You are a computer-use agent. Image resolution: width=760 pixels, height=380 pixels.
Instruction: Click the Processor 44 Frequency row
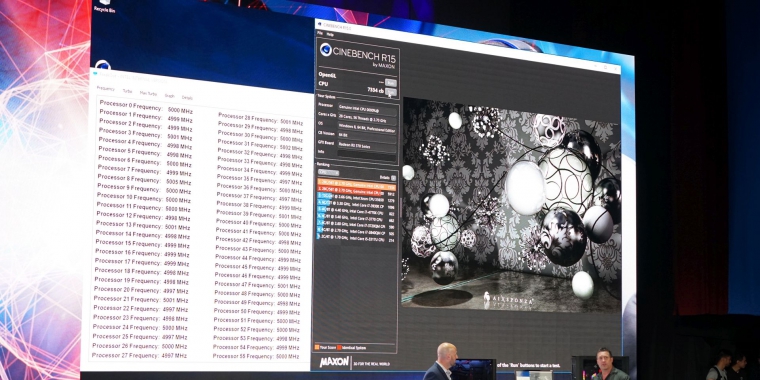pos(258,259)
